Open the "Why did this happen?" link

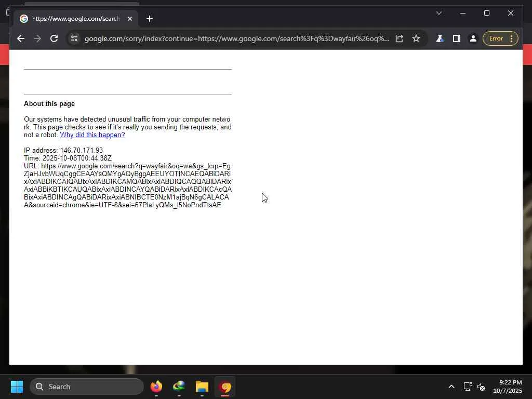(92, 135)
